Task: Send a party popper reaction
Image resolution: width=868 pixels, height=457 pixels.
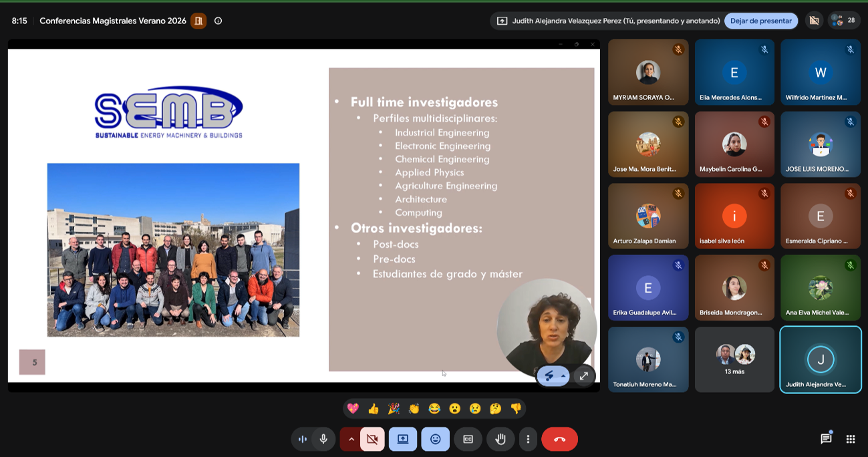Action: click(x=394, y=408)
